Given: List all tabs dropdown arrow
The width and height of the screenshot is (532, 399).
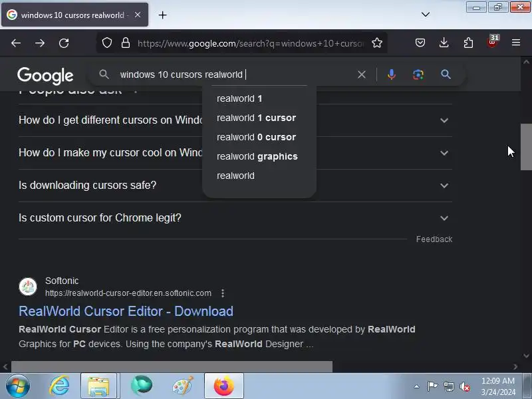Looking at the screenshot, I should [x=426, y=15].
